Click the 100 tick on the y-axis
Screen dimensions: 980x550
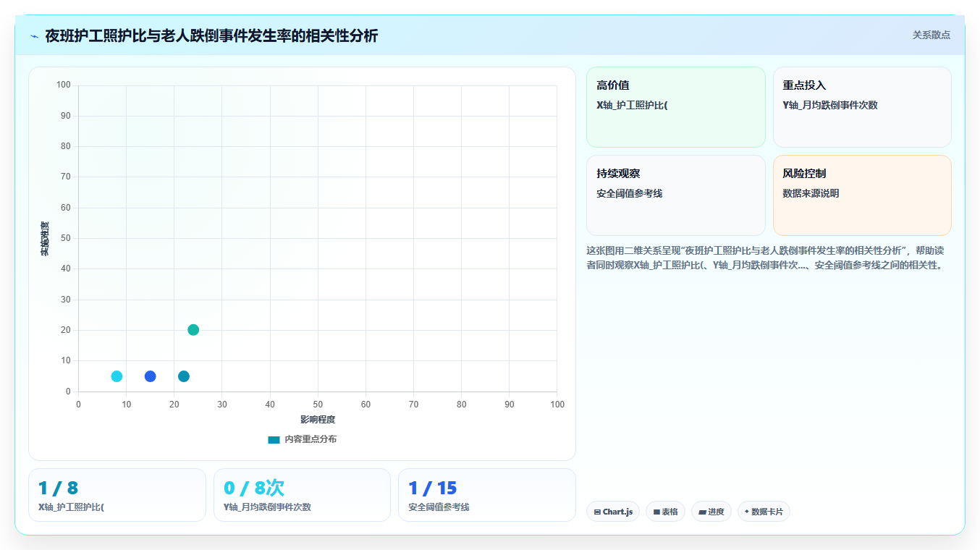tap(64, 85)
